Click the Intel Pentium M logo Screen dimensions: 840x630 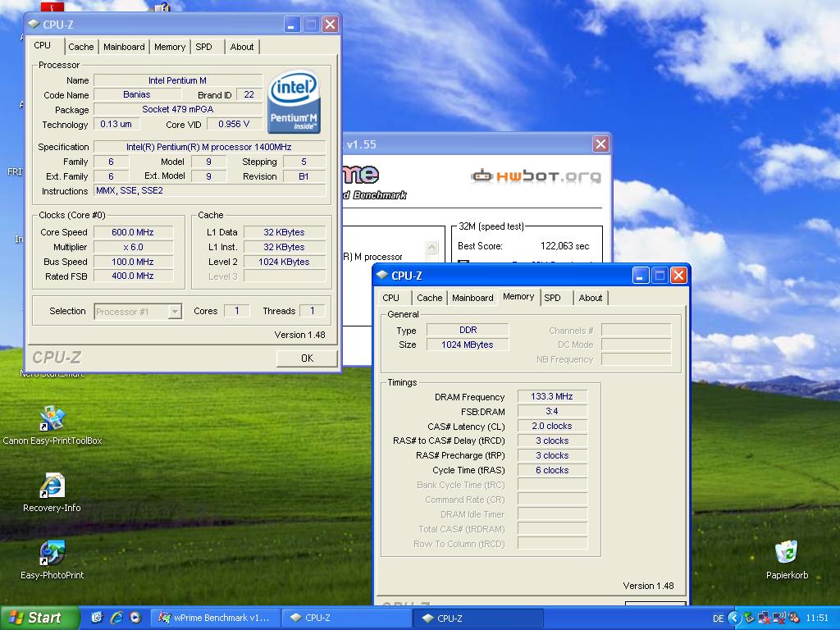[x=294, y=102]
